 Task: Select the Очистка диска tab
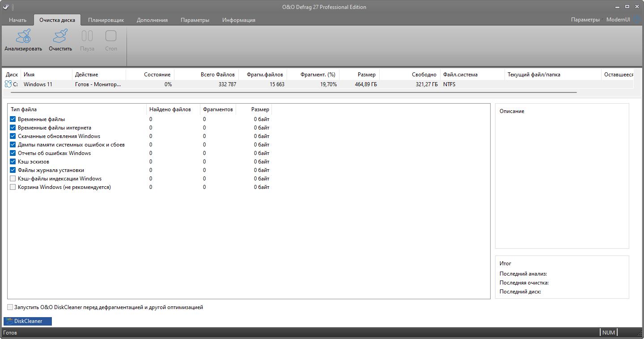[57, 20]
